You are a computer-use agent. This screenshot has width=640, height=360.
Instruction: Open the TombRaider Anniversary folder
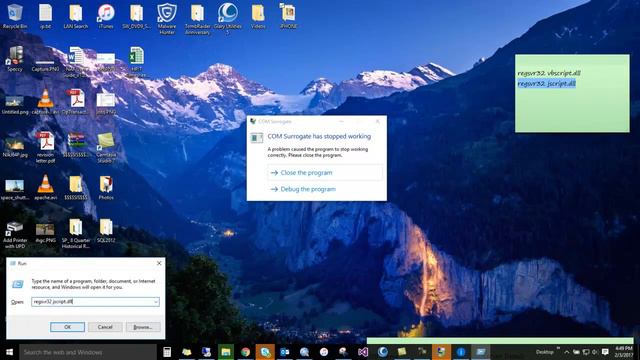197,18
